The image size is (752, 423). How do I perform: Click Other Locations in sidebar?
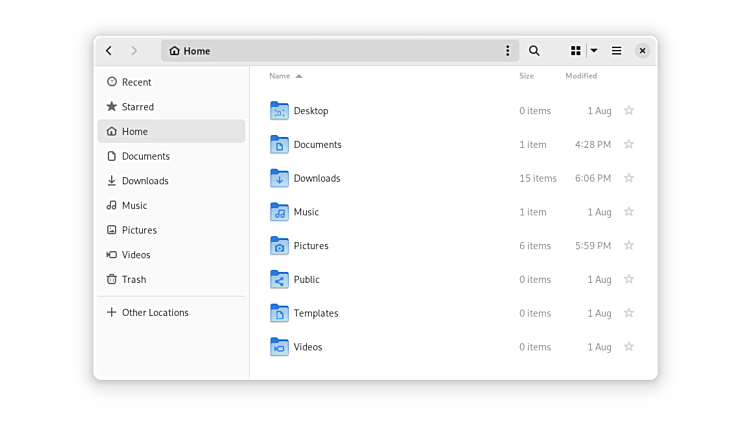(x=155, y=313)
